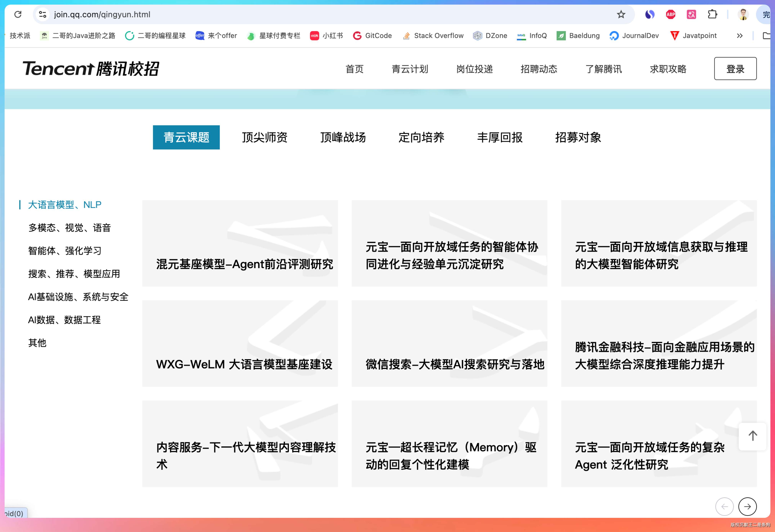Click the 登录 login button
This screenshot has width=775, height=532.
[735, 69]
